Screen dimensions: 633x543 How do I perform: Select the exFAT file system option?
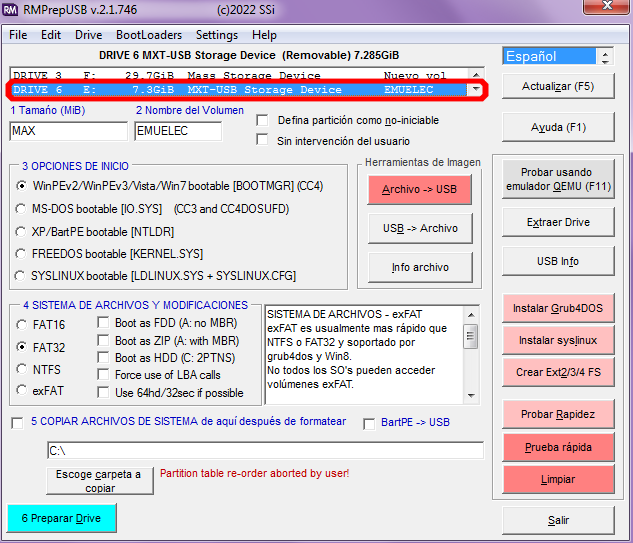pos(21,390)
